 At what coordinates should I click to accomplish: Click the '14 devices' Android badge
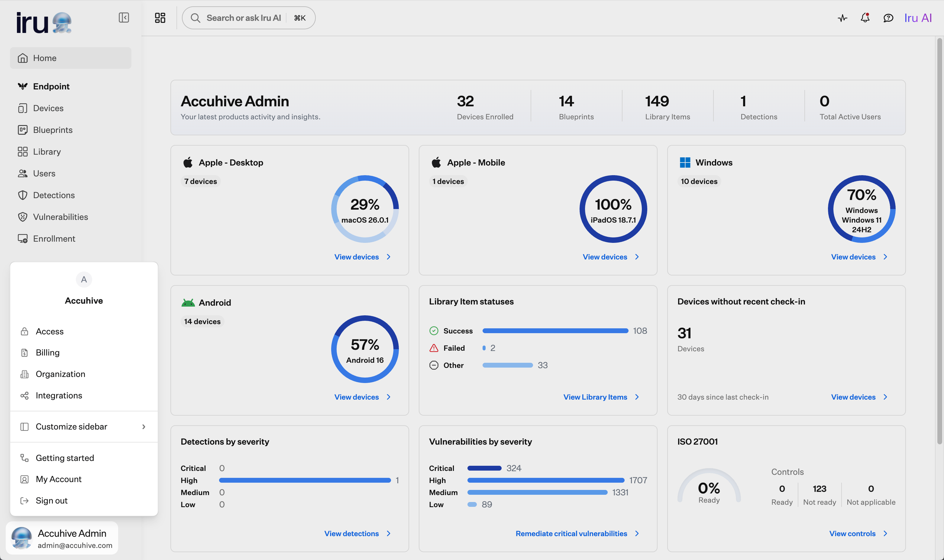[x=202, y=321]
